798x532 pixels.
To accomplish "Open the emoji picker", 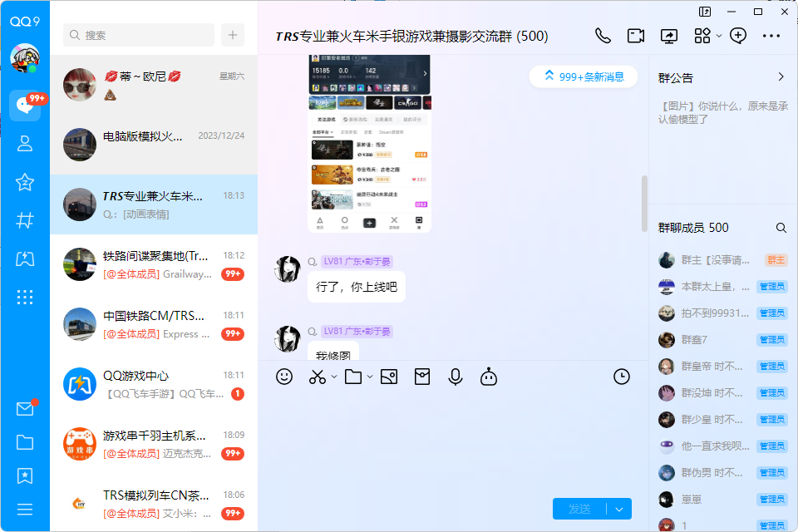I will point(284,377).
